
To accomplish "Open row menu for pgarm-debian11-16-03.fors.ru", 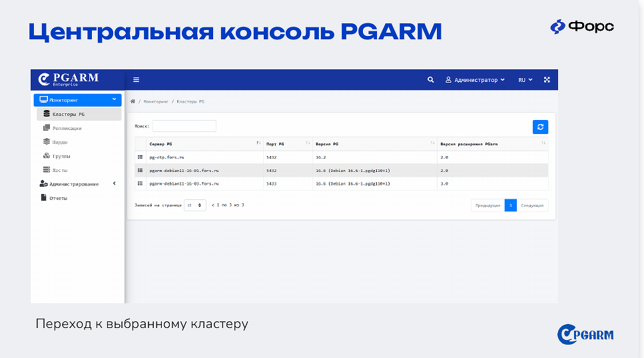I will pos(140,183).
